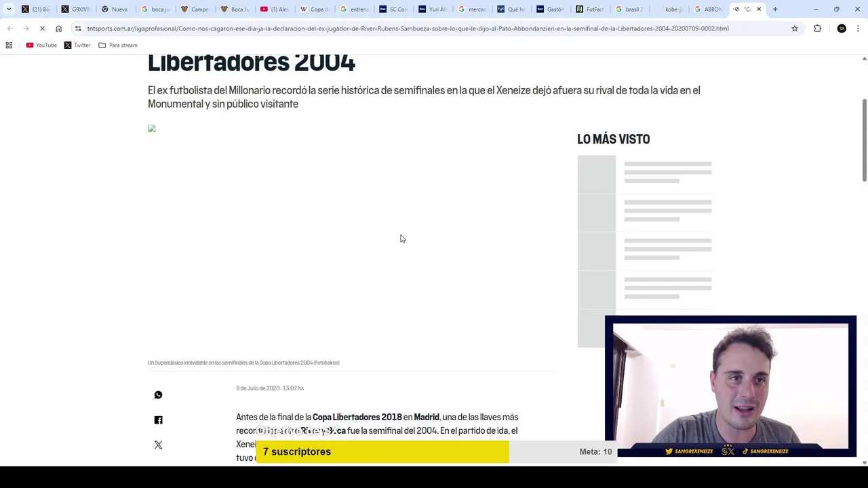Viewport: 868px width, 488px height.
Task: Click the 'Libertadores 2004' headline
Action: click(252, 62)
